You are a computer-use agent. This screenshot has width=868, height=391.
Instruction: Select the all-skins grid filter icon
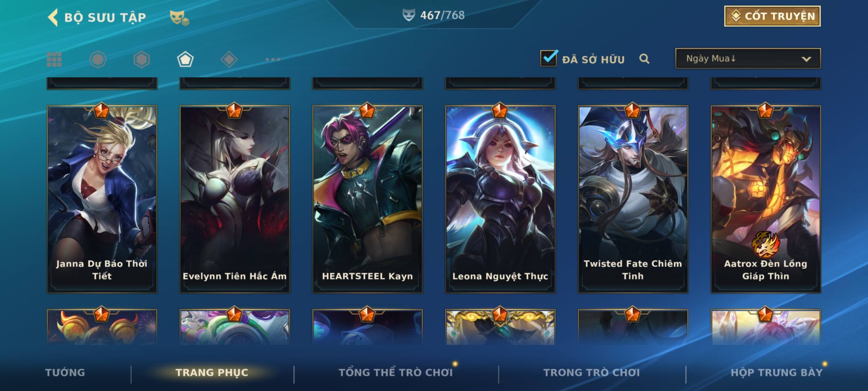coord(54,59)
